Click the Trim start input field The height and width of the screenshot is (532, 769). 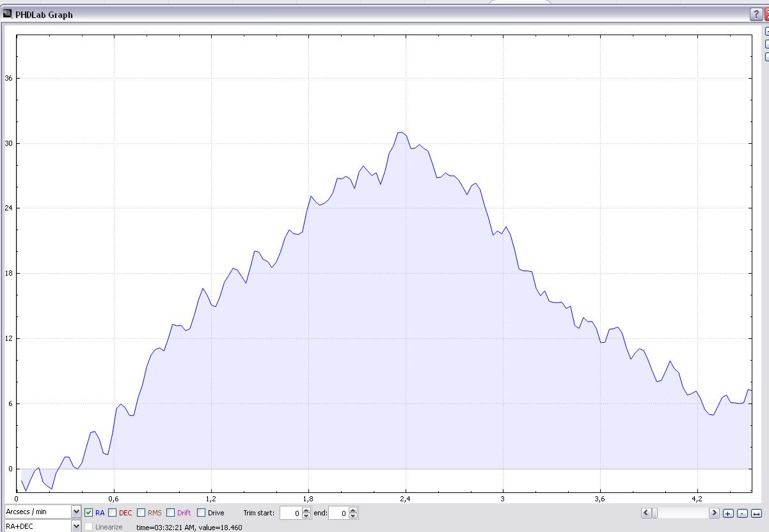click(x=290, y=513)
